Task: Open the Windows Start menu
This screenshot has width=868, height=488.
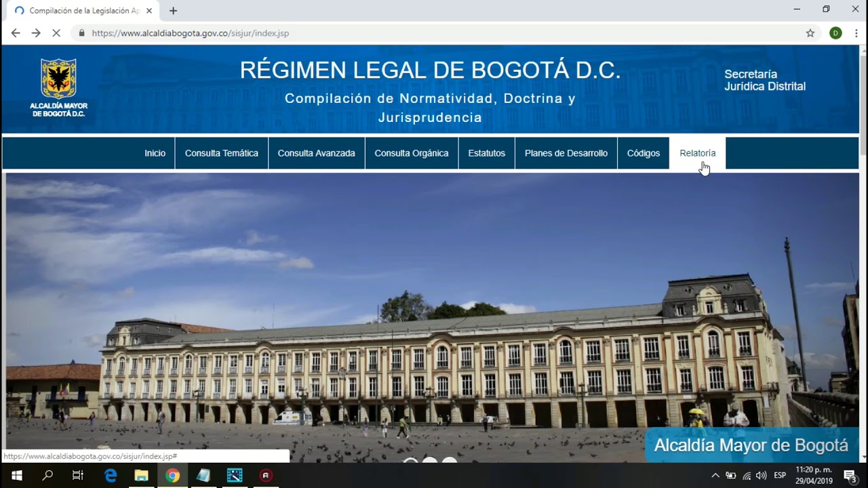Action: (16, 476)
